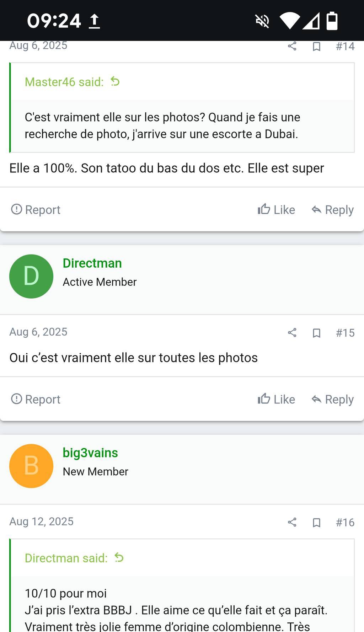Open permalink #15

pyautogui.click(x=345, y=333)
